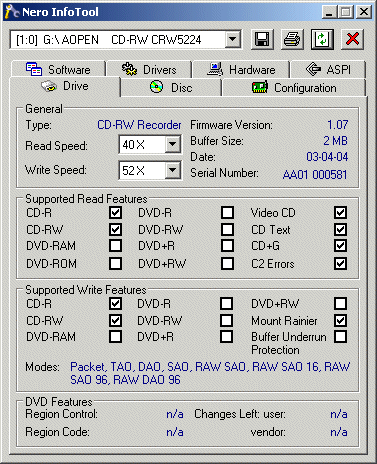Screen dimensions: 377x464
Task: Toggle the DVD-ROM read feature checkbox
Action: point(115,263)
